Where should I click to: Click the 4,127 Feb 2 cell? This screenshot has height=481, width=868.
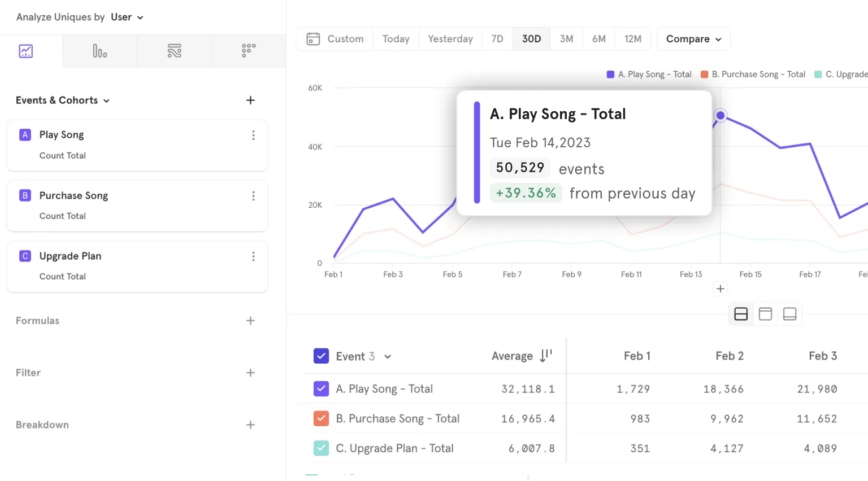point(727,449)
